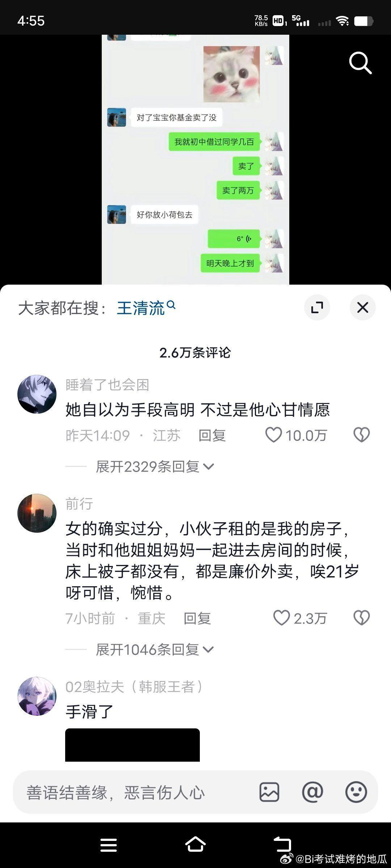391x868 pixels.
Task: Open the emoji picker
Action: [356, 792]
